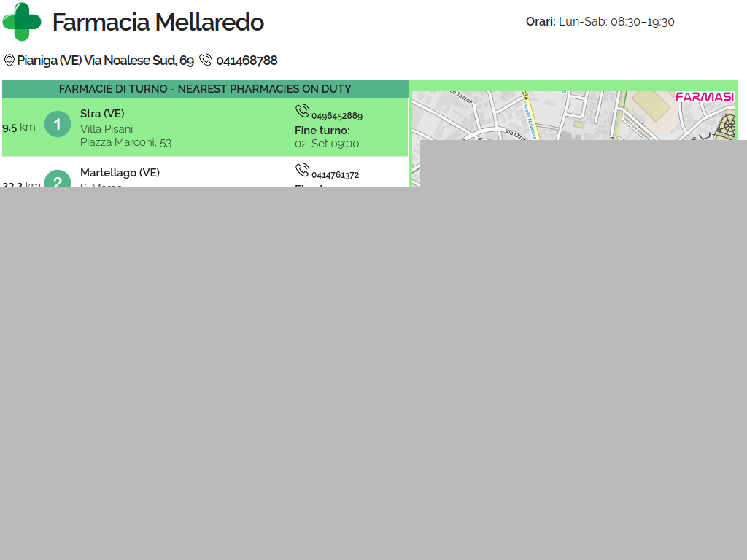This screenshot has width=747, height=560.
Task: Click the street map area
Action: (x=554, y=117)
